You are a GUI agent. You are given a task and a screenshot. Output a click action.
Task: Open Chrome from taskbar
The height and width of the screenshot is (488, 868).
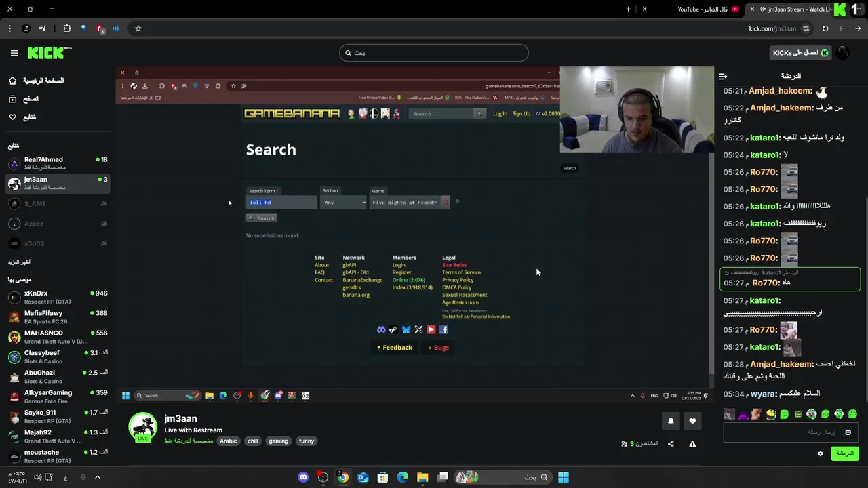click(x=343, y=477)
